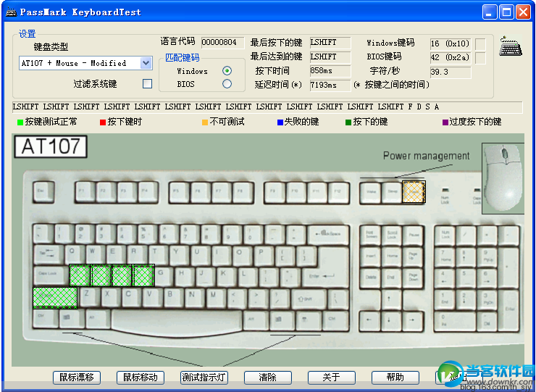Click the keyboard icon in the settings panel
The width and height of the screenshot is (536, 392).
(x=511, y=46)
